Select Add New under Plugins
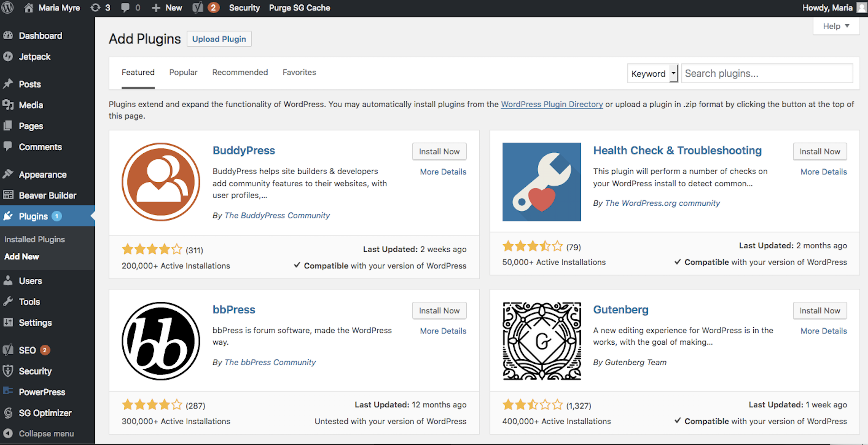Viewport: 868px width, 445px height. [21, 256]
